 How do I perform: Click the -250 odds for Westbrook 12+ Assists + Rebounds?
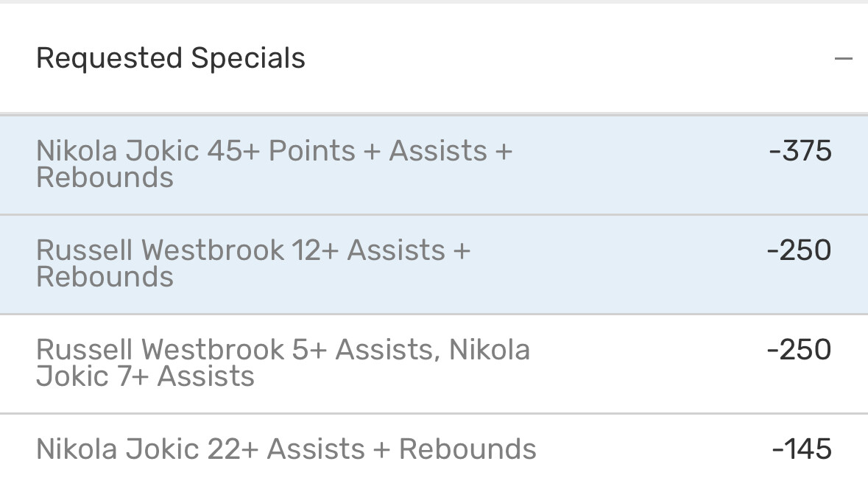[799, 250]
